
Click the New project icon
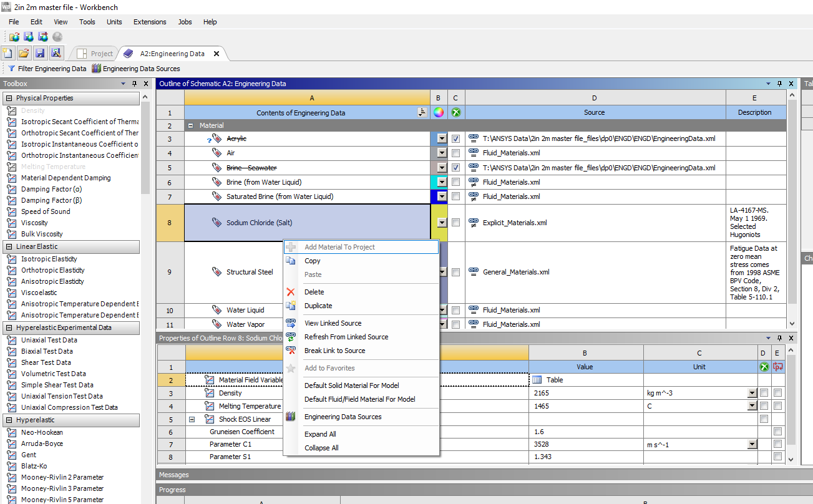click(x=8, y=54)
